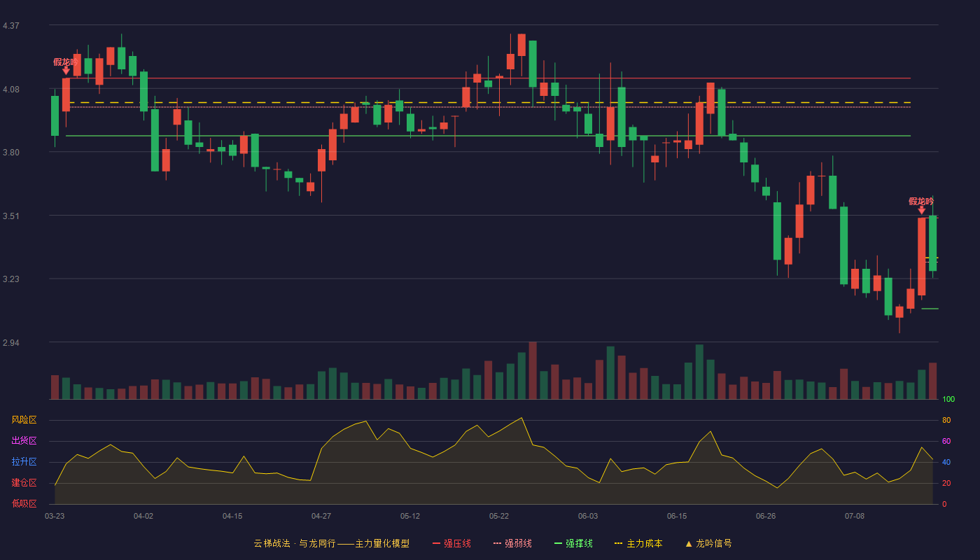Click the 07-08 date label
Image resolution: width=980 pixels, height=560 pixels.
(855, 516)
